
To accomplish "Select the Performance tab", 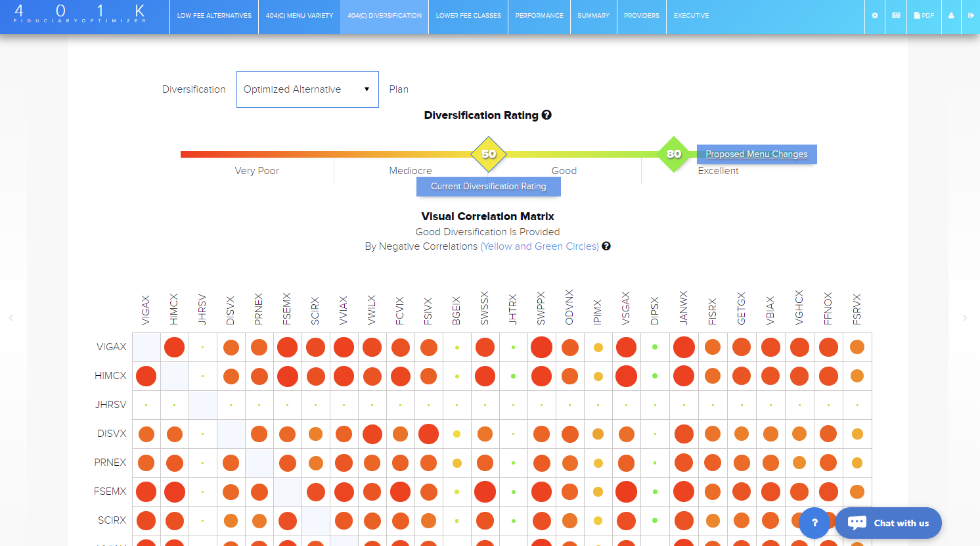I will [539, 16].
